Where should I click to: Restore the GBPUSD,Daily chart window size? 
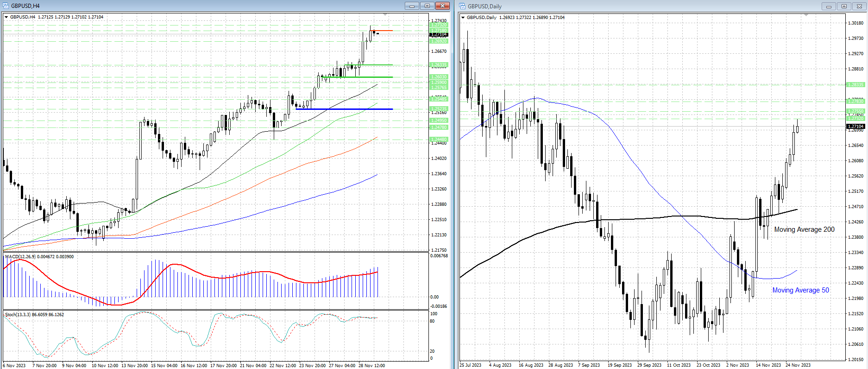click(844, 6)
